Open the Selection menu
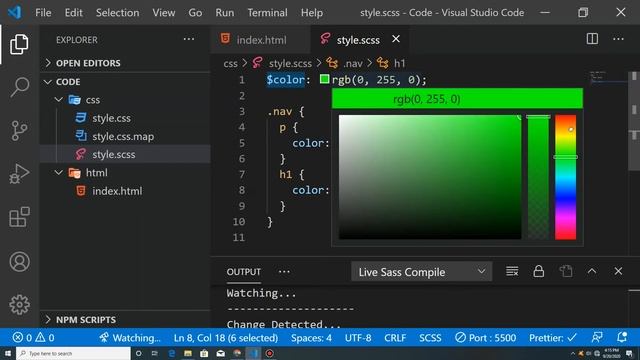Screen dimensions: 640x360 [118, 13]
